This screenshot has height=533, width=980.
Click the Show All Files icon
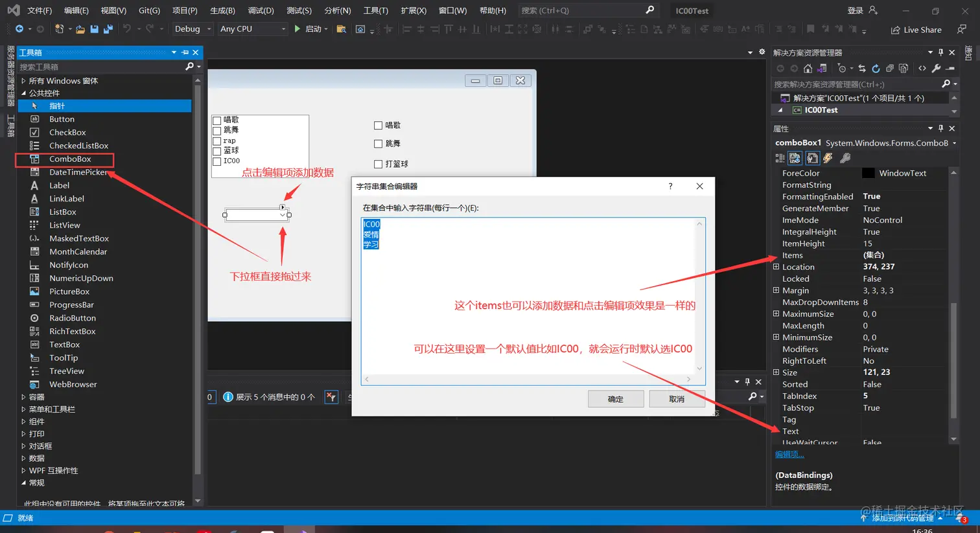[x=904, y=68]
